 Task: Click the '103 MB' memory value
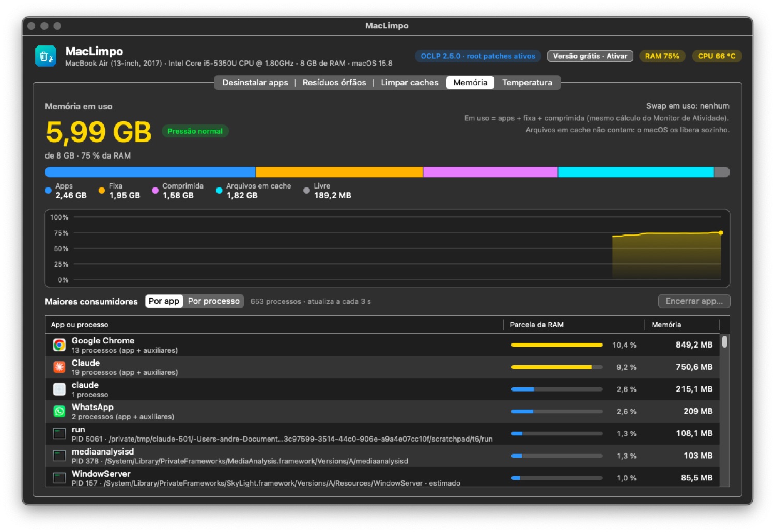tap(698, 456)
